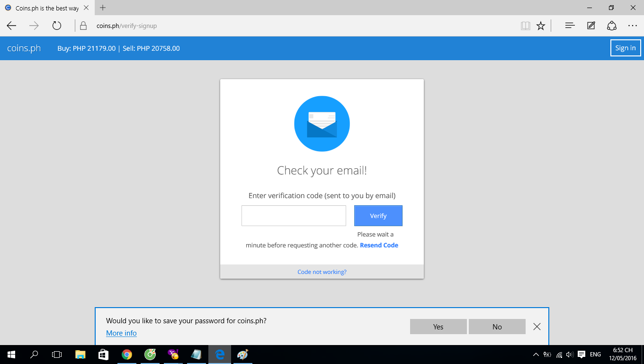The height and width of the screenshot is (364, 644).
Task: Open the Action Center notification icon
Action: (581, 355)
